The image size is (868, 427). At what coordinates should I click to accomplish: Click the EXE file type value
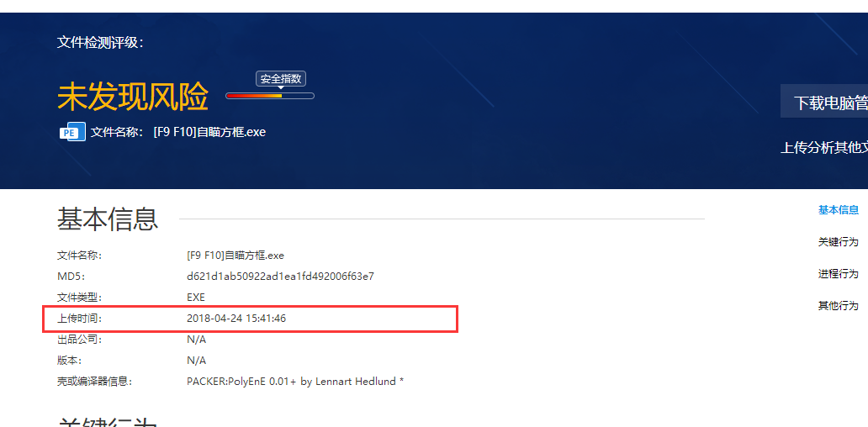coord(196,297)
